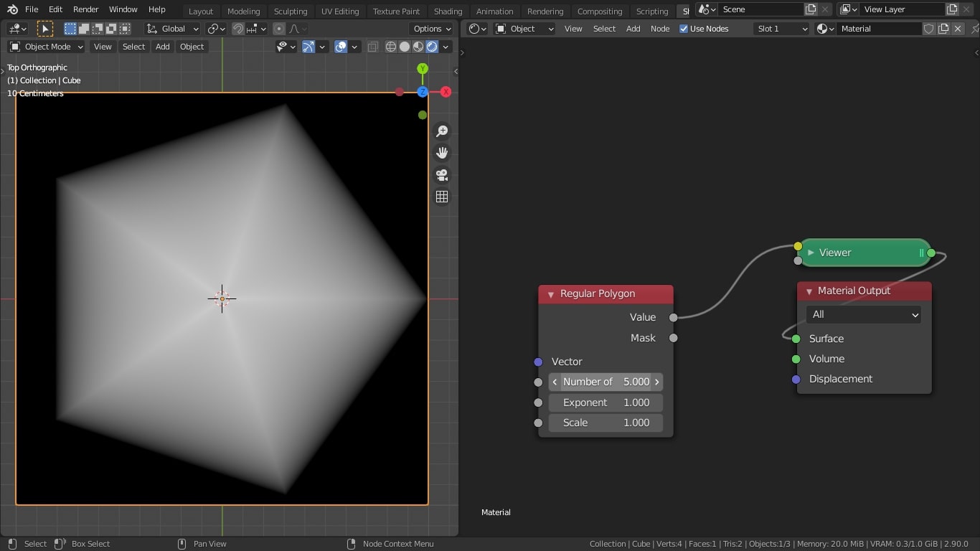
Task: Adjust the Exponent value slider on Regular Polygon
Action: click(606, 402)
